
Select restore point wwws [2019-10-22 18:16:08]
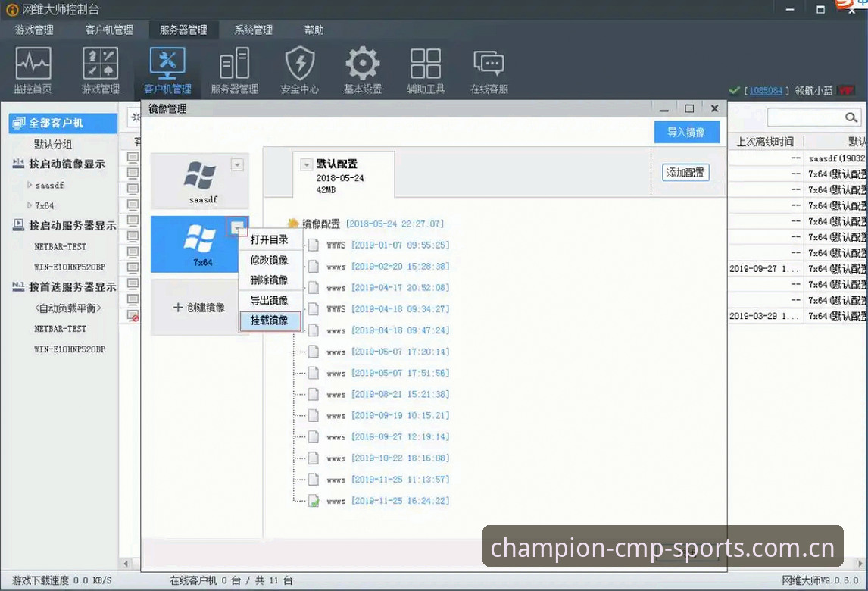[x=388, y=458]
